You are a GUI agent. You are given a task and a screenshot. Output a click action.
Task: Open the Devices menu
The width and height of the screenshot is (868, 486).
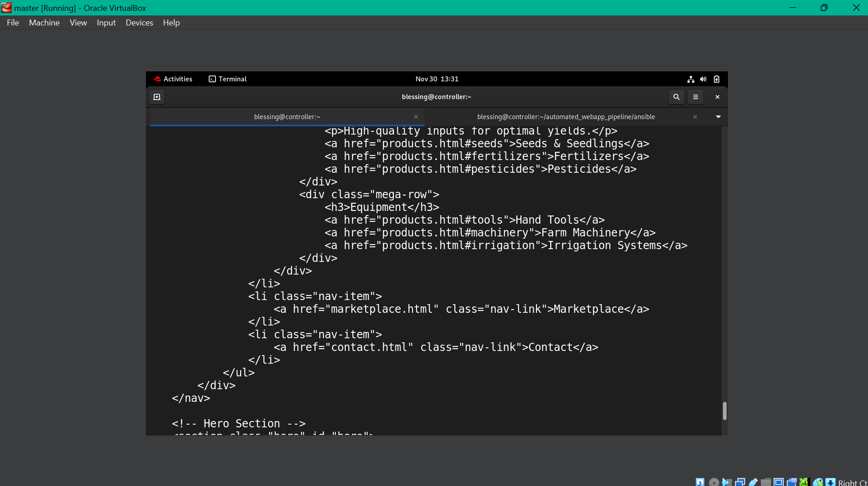tap(139, 22)
